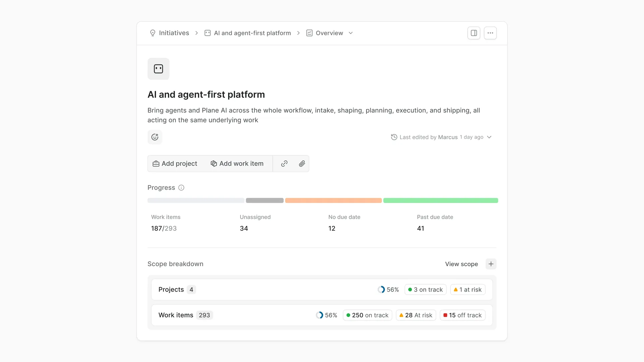Open the Work items scope row
Image resolution: width=644 pixels, height=362 pixels.
pos(322,315)
